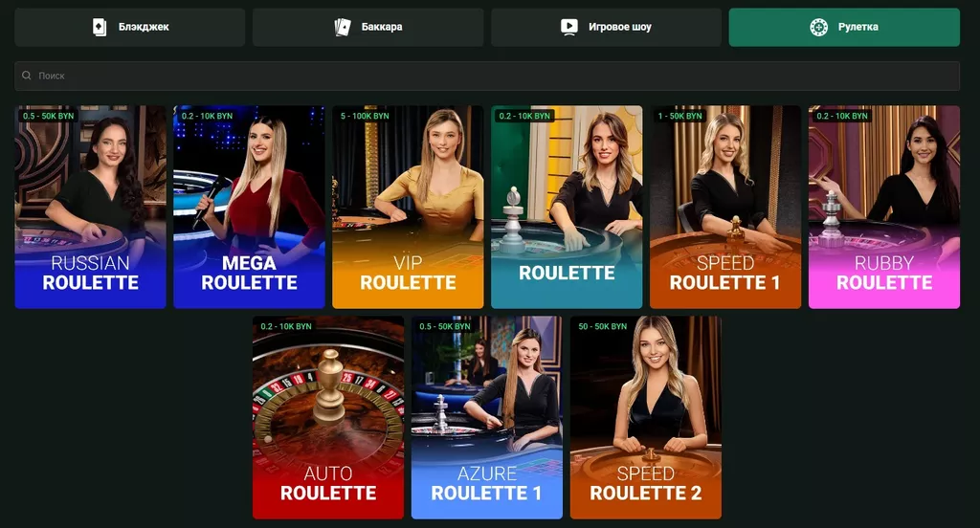Select the Игровое шоу tab
The width and height of the screenshot is (980, 528).
point(606,27)
